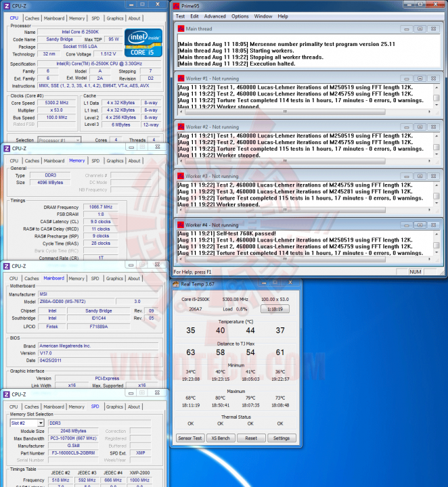The height and width of the screenshot is (487, 448).
Task: Open the Edit menu in Prime95
Action: coord(194,16)
